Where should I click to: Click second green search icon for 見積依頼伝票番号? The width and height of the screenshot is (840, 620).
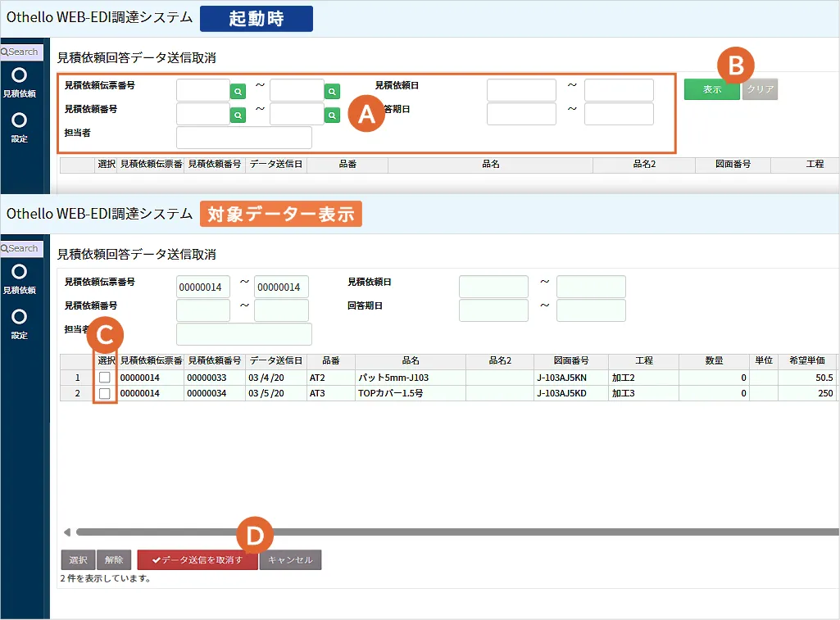click(332, 92)
